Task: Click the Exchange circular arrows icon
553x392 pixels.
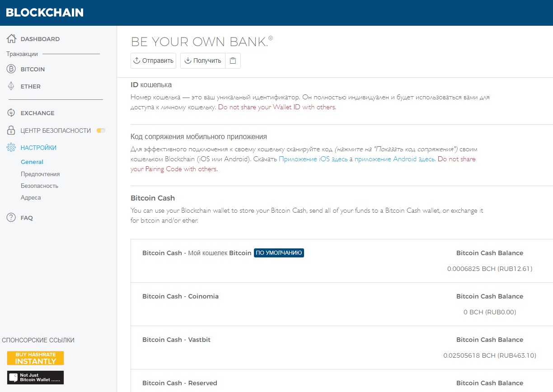Action: coord(11,113)
